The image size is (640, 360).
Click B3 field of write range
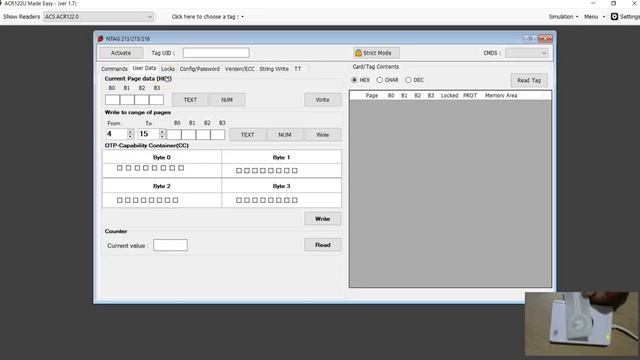(218, 135)
